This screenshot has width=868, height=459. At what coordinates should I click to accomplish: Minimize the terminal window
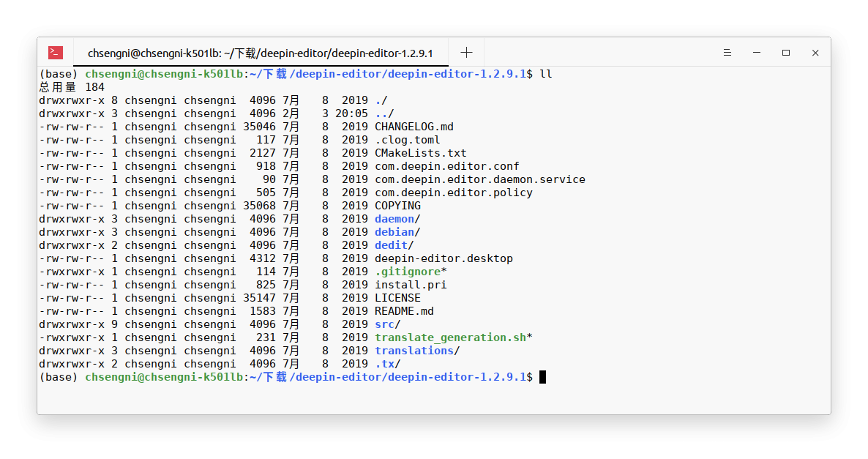757,53
